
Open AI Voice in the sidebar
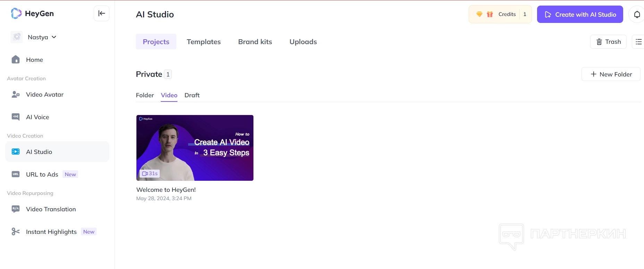point(57,117)
